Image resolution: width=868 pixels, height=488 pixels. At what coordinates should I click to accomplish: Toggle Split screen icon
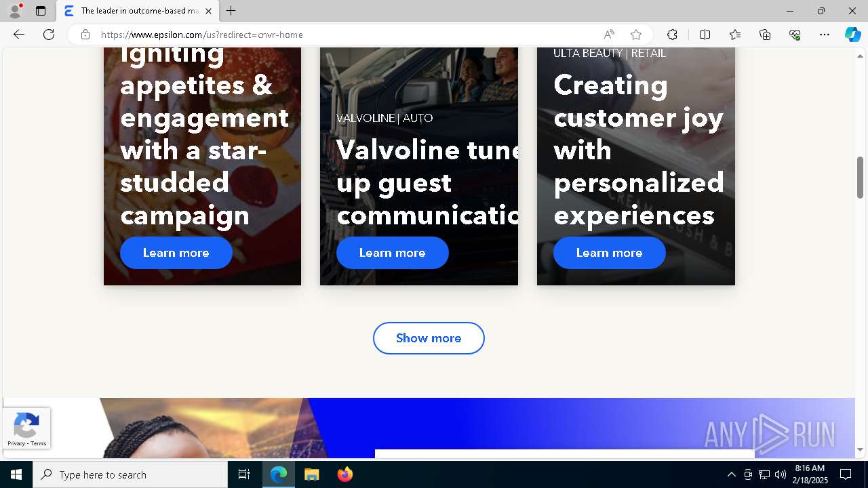click(705, 35)
